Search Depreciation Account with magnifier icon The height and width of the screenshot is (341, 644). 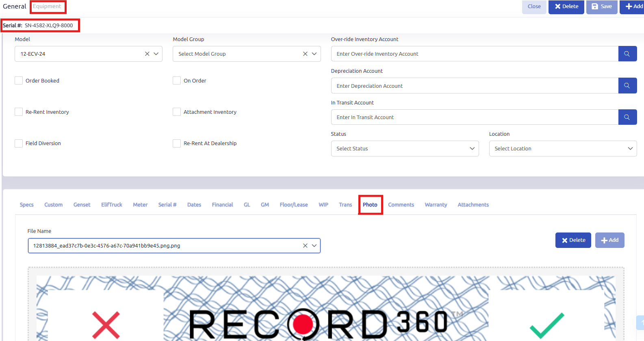point(627,86)
